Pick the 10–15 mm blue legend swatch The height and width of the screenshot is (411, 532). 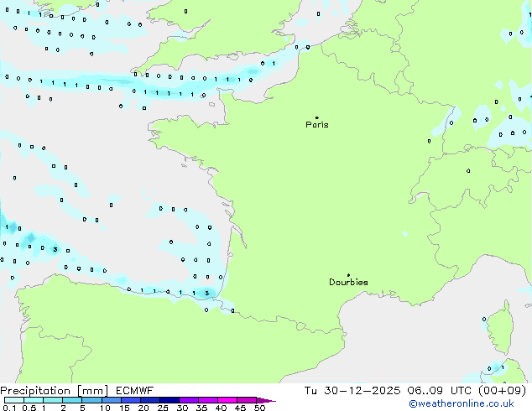click(111, 400)
